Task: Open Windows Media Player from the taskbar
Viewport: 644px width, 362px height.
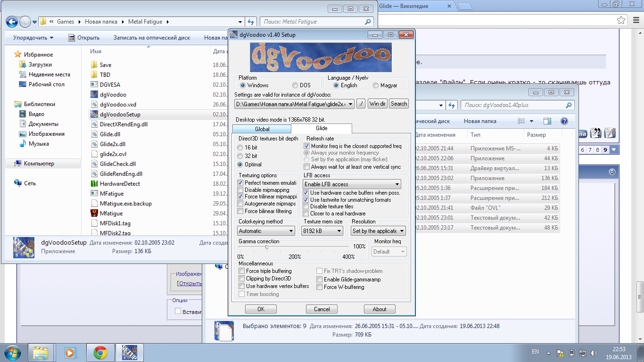Action: (x=70, y=353)
